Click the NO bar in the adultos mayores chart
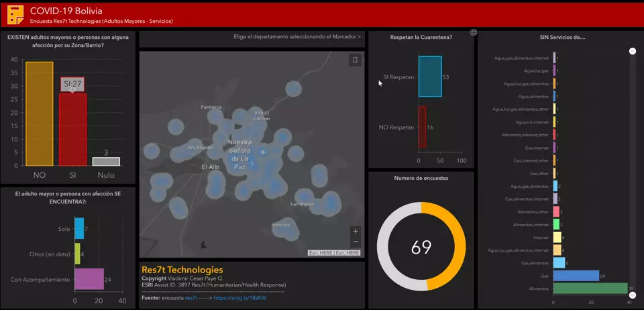The image size is (644, 310). pyautogui.click(x=40, y=114)
